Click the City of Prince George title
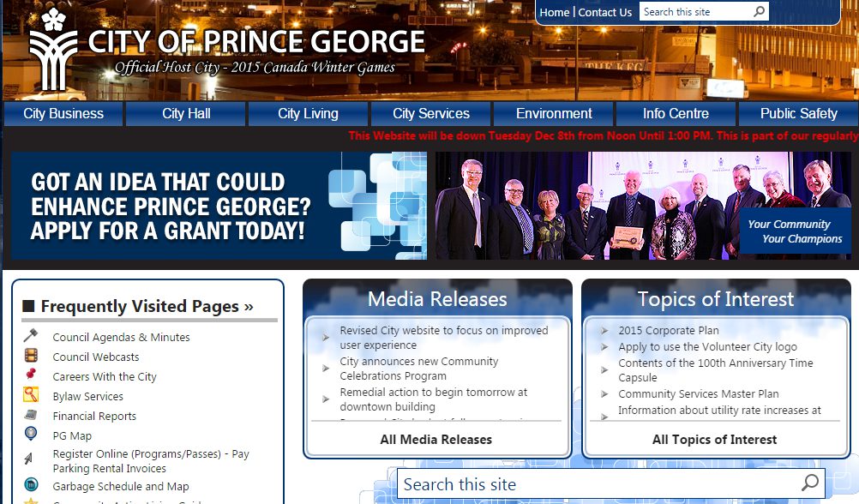859x504 pixels. (255, 41)
